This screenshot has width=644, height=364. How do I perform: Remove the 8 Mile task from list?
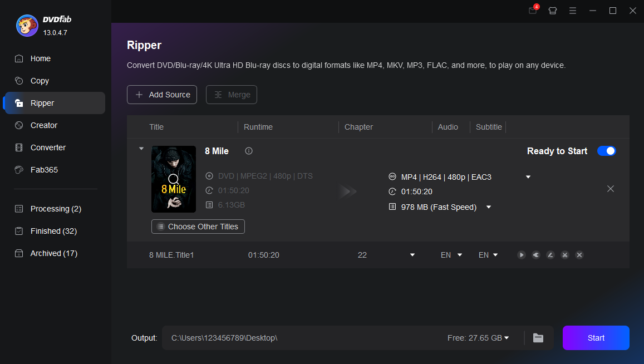(611, 189)
